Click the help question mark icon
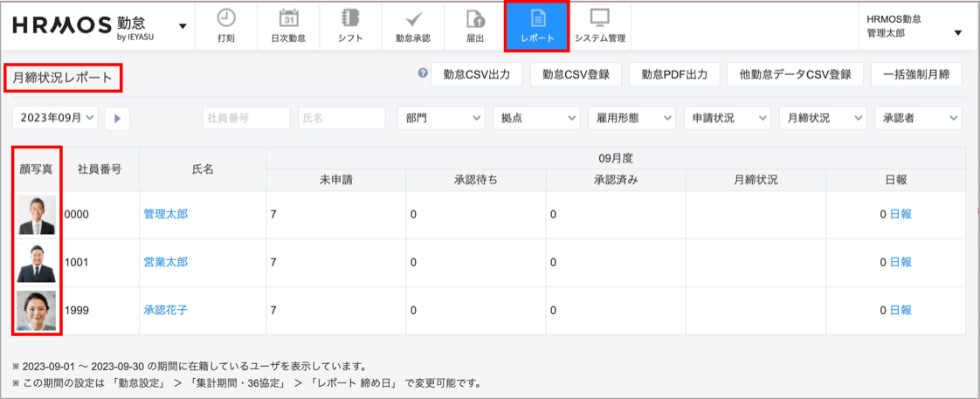The width and height of the screenshot is (980, 399). pos(423,74)
